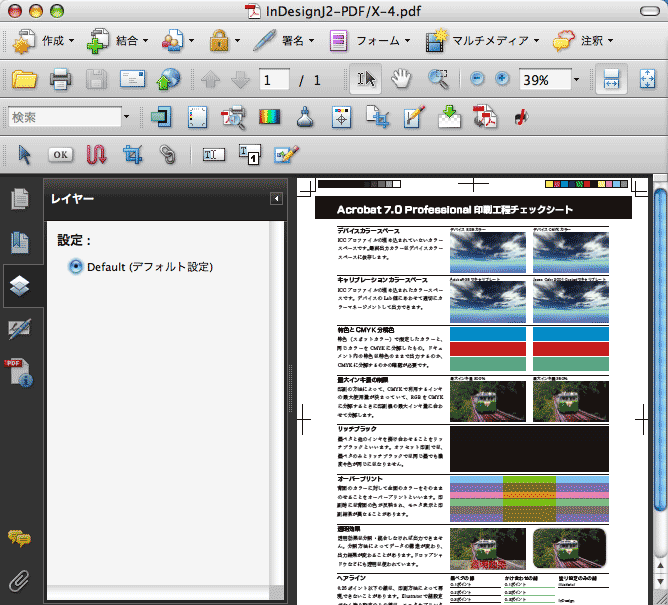Click the Transparency Flattening icon
The height and width of the screenshot is (605, 668).
tap(449, 117)
